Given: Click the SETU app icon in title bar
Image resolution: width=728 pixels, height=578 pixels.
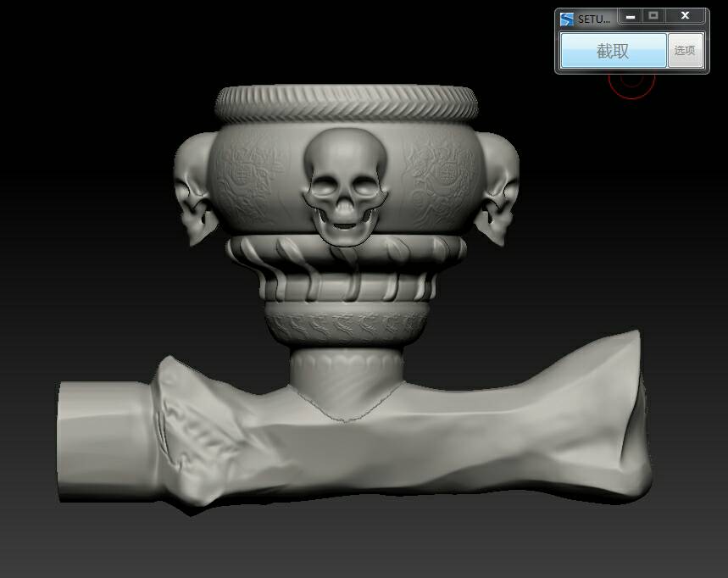Looking at the screenshot, I should [566, 19].
